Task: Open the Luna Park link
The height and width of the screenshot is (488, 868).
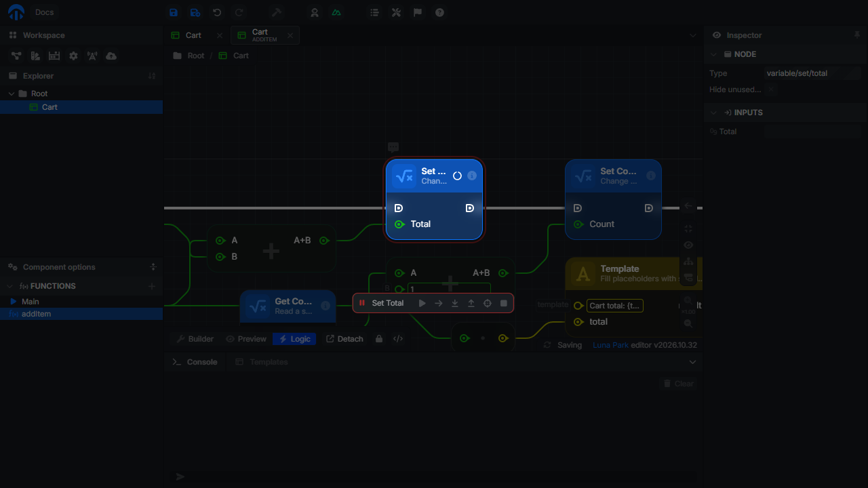Action: pos(610,345)
